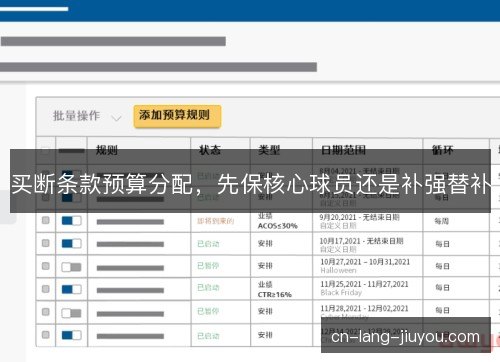Click 安排 in the 11月28,2021 row

(265, 311)
